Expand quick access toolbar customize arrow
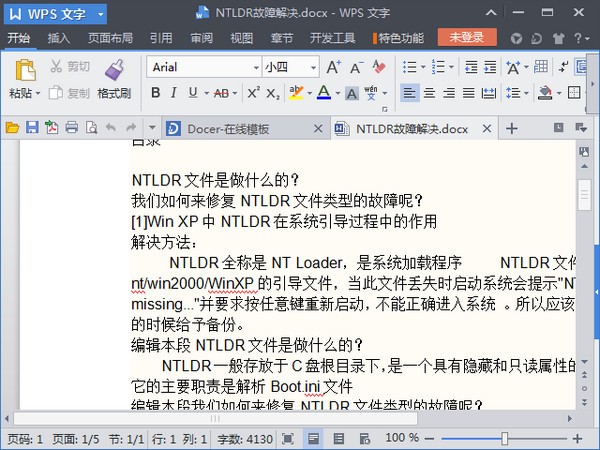This screenshot has height=450, width=600. pyautogui.click(x=152, y=127)
